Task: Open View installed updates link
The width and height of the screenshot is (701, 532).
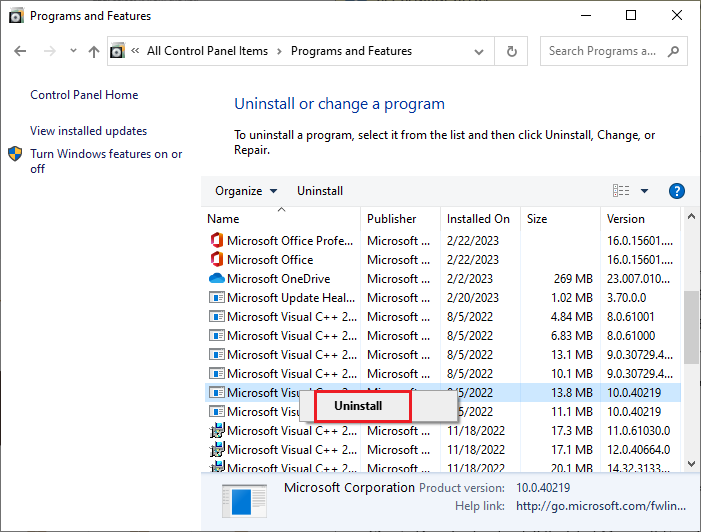Action: (x=89, y=131)
